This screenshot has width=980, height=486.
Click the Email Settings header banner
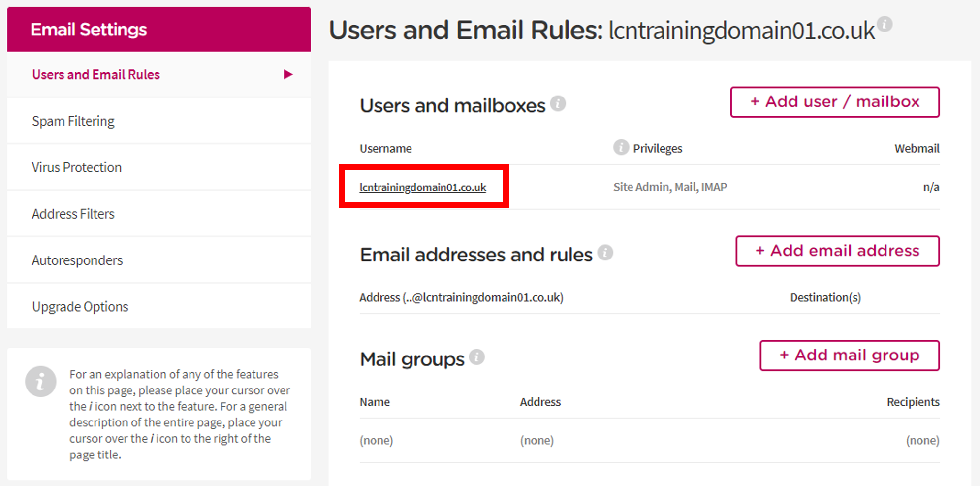89,29
